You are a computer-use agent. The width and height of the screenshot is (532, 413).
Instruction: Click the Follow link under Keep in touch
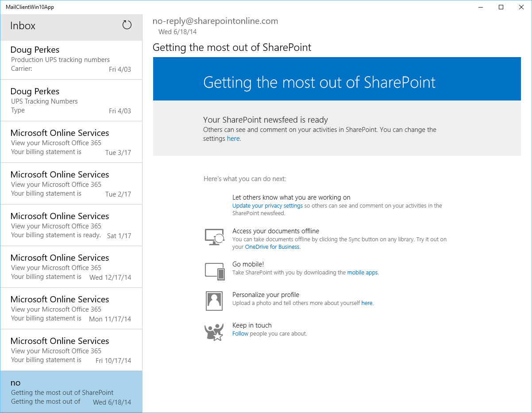coord(240,334)
